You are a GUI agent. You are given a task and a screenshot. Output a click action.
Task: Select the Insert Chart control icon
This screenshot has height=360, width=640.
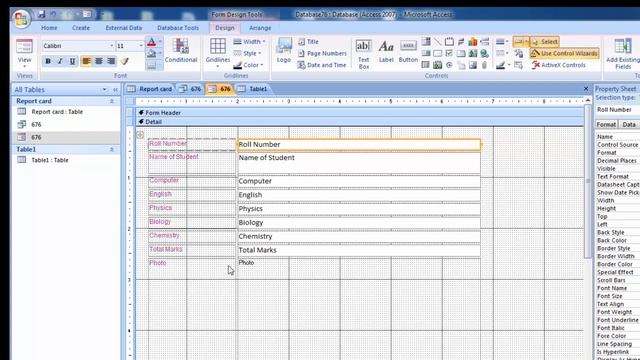click(x=473, y=42)
